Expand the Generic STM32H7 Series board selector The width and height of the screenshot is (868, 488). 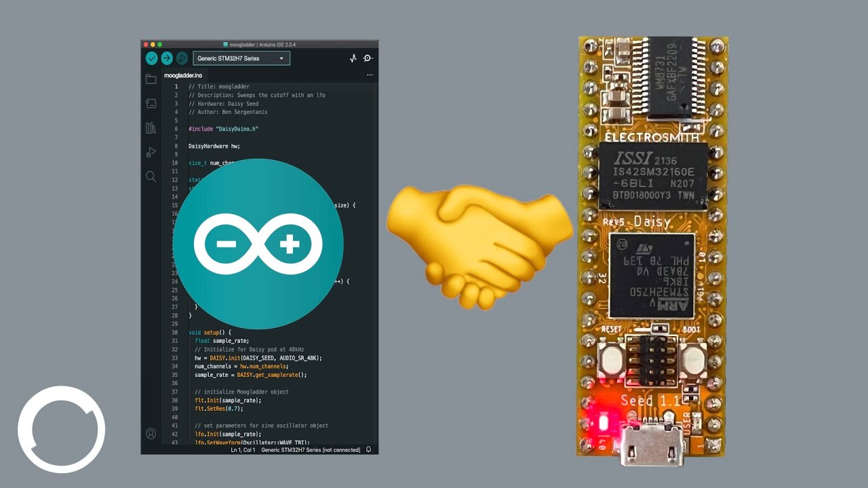pos(241,58)
